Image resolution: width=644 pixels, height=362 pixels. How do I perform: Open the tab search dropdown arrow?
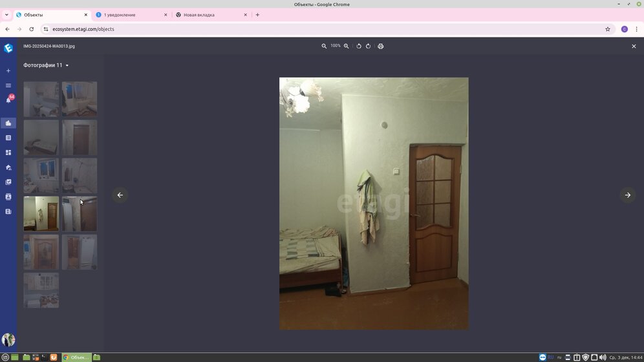6,15
